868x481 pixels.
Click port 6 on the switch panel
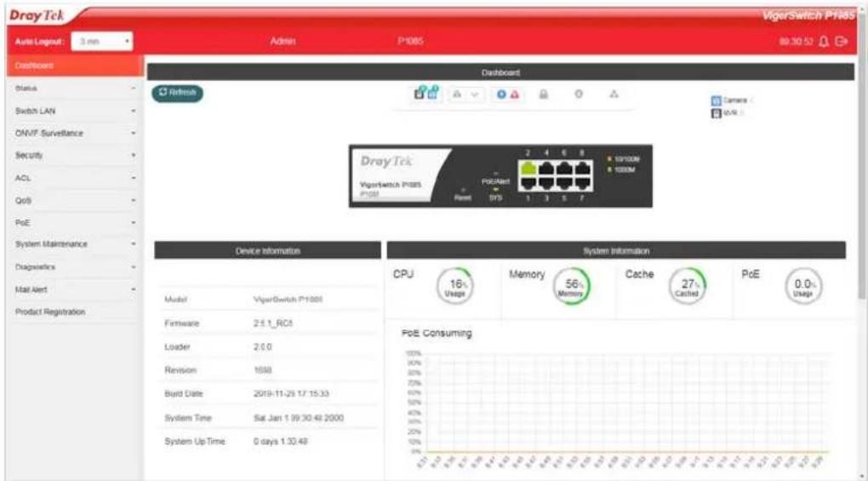coord(564,169)
